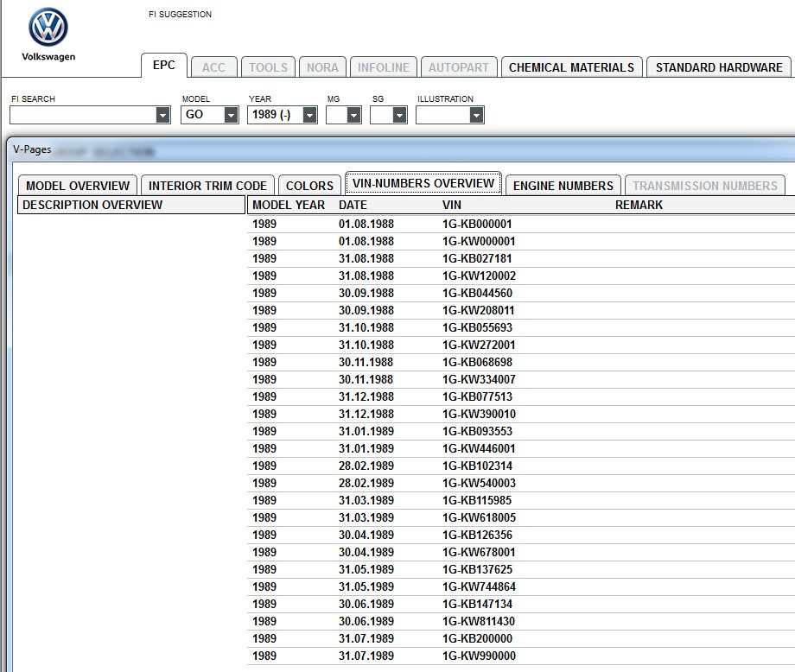Screen dimensions: 795x672
Task: Select the COLORS tab
Action: coord(309,186)
